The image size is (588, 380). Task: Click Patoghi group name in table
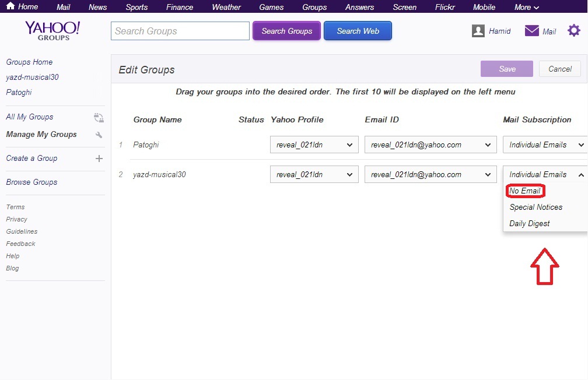146,145
